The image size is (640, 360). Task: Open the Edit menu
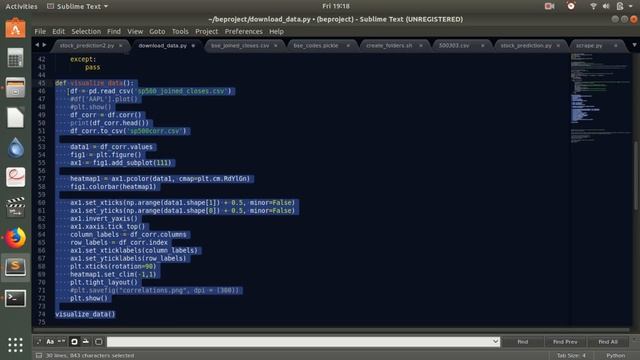[x=58, y=31]
